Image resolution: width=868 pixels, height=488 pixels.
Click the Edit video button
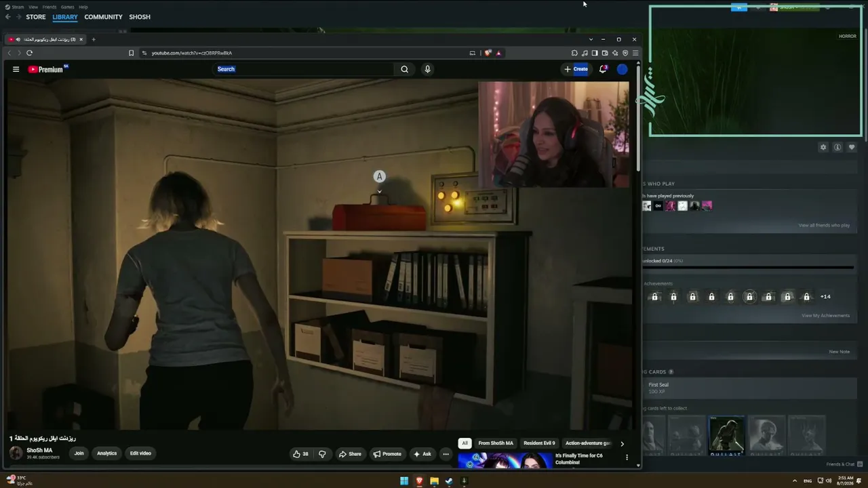point(140,453)
